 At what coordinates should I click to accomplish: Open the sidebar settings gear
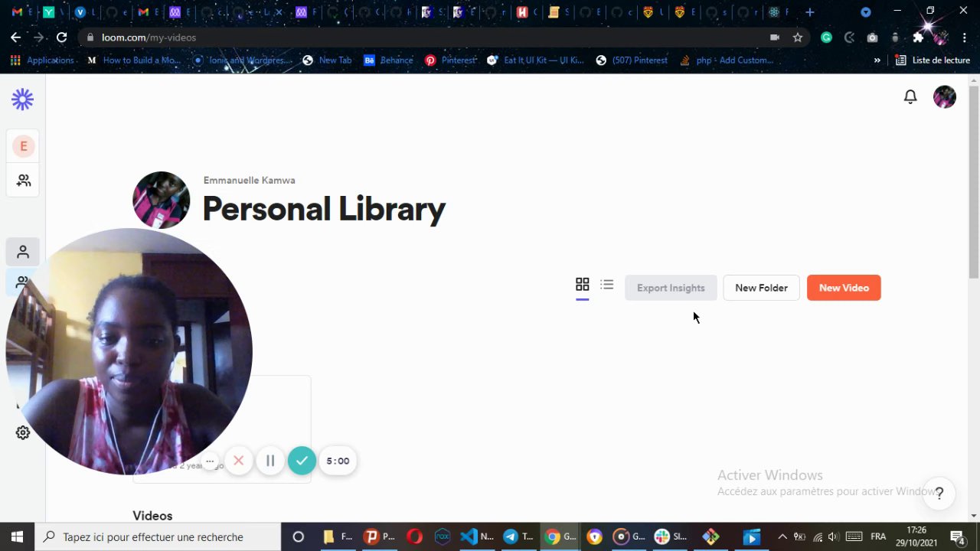[x=23, y=432]
